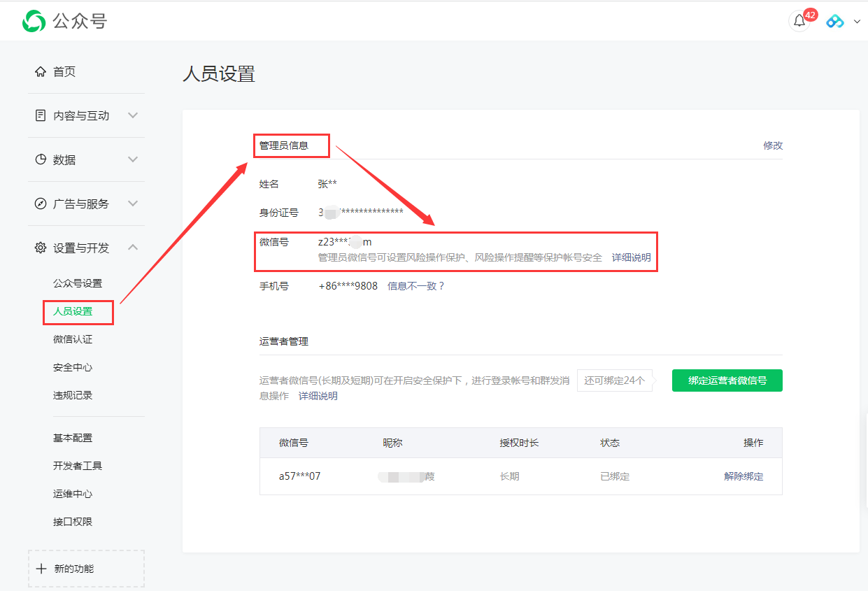Viewport: 868px width, 591px height.
Task: Collapse the 设置与开发 section chevron
Action: (x=133, y=248)
